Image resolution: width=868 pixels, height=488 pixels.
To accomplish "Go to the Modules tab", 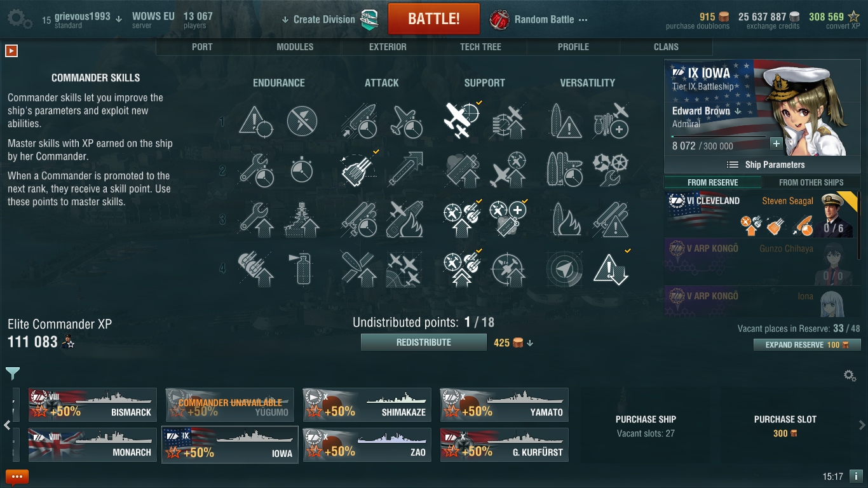I will pyautogui.click(x=295, y=47).
